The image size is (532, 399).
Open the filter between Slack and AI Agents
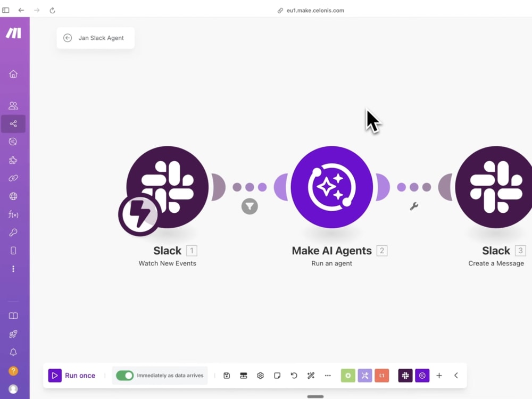click(250, 206)
